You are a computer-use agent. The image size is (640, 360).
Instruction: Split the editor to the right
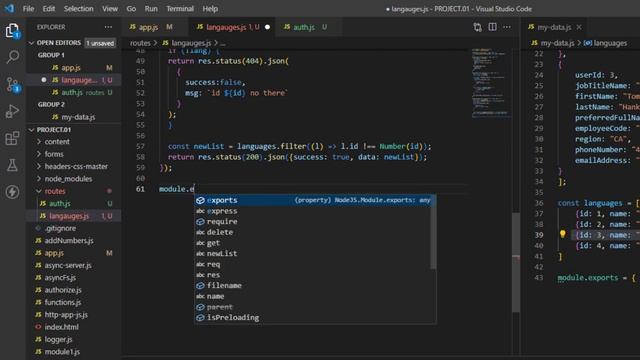[x=493, y=27]
